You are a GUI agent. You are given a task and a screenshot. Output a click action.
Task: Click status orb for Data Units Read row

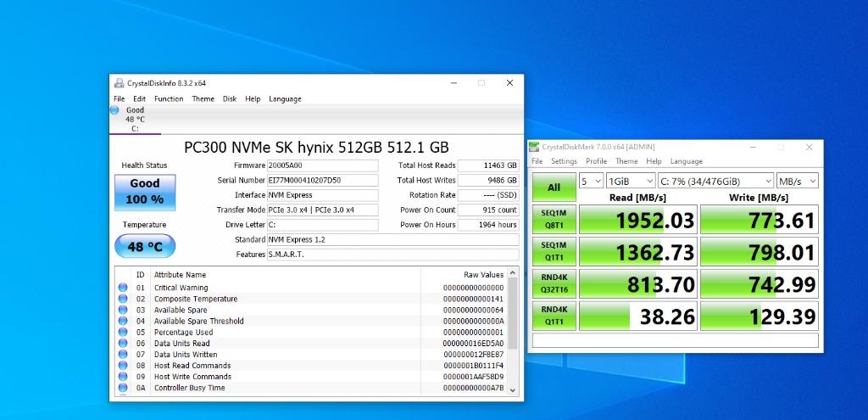point(123,343)
